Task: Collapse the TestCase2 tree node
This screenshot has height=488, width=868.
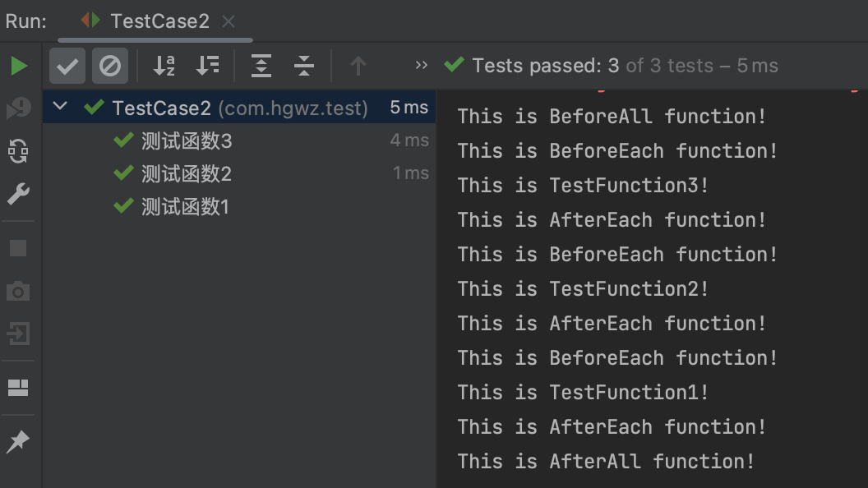Action: [60, 106]
